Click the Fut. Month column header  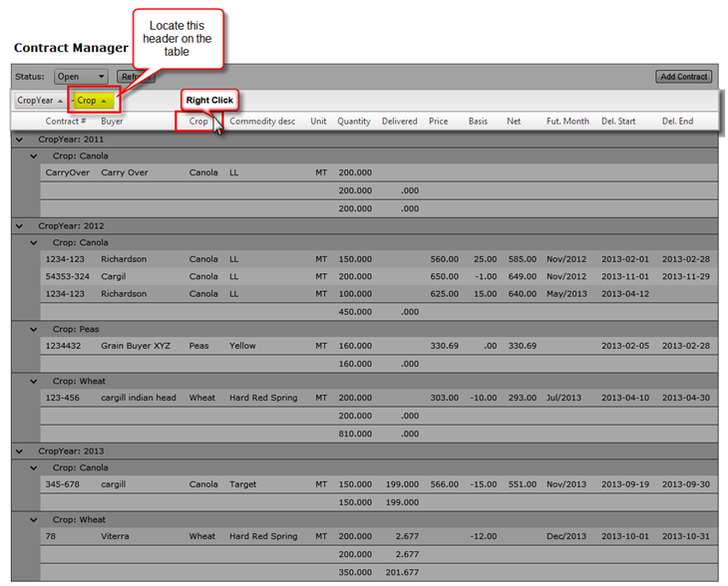tap(567, 122)
